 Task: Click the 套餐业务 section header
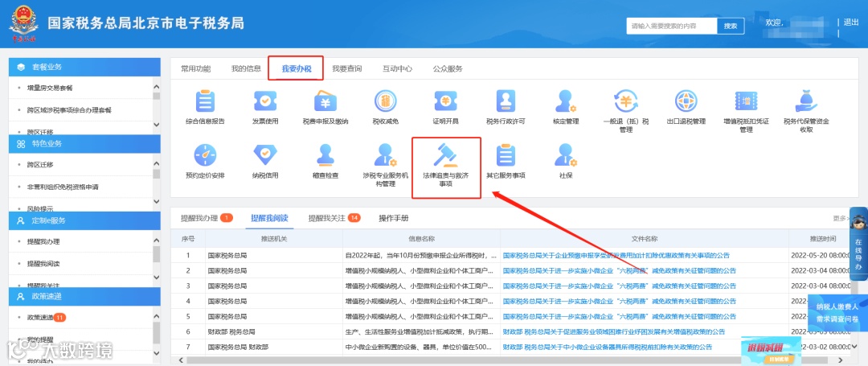point(84,67)
